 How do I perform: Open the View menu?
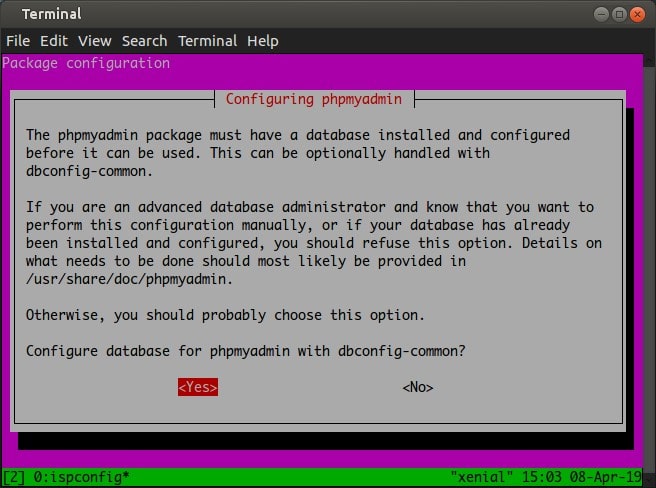pos(95,41)
